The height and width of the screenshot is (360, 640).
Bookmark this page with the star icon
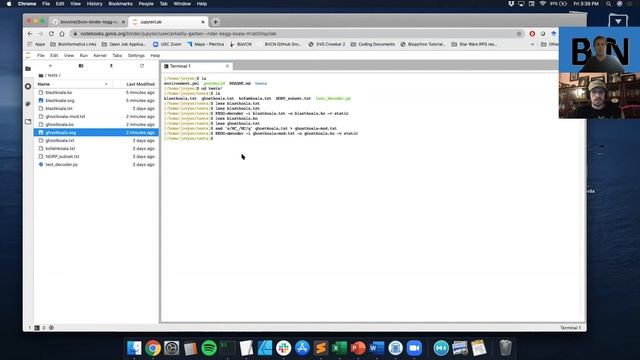click(519, 33)
